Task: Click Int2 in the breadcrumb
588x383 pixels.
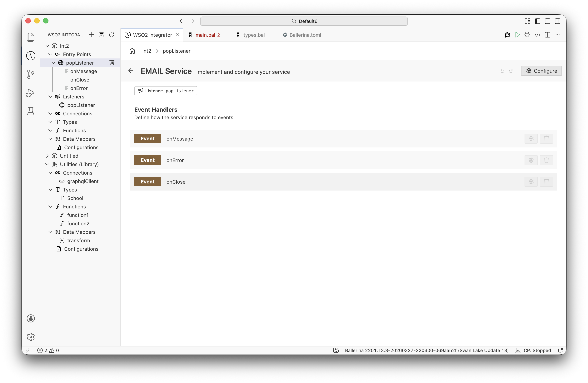Action: coord(147,51)
